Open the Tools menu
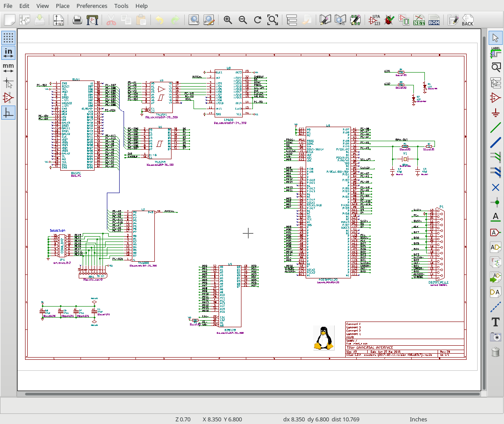Viewport: 504px width, 424px height. (121, 6)
